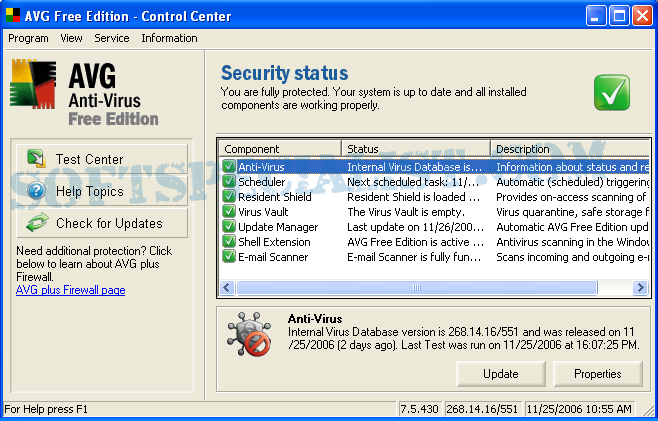The width and height of the screenshot is (658, 421).
Task: Click description 'Automatic (scheduled) triggering'
Action: click(572, 182)
